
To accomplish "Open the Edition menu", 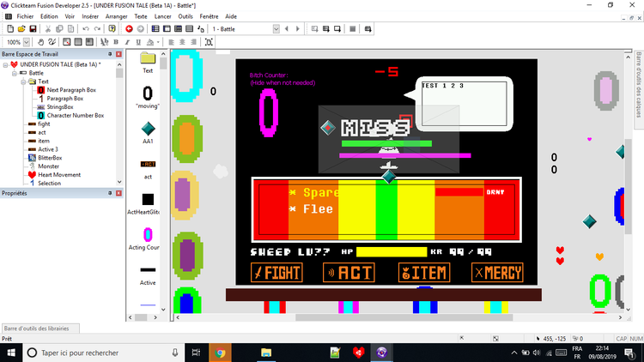I will (49, 16).
